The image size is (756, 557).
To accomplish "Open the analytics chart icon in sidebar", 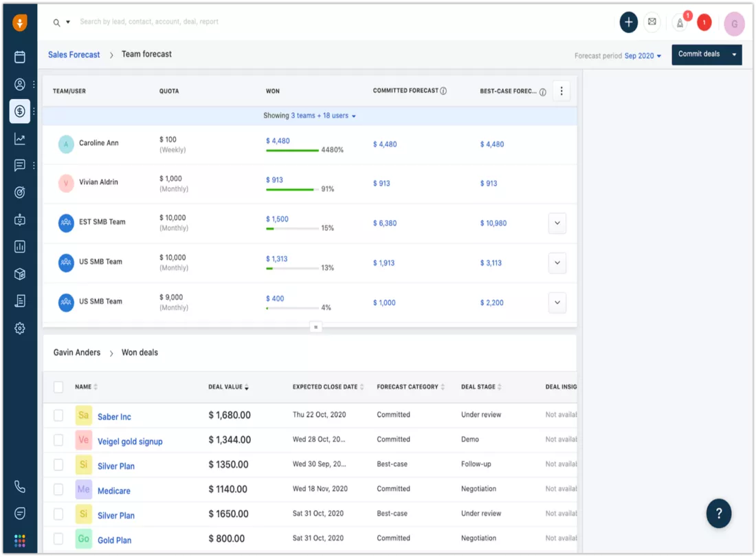I will (x=19, y=139).
